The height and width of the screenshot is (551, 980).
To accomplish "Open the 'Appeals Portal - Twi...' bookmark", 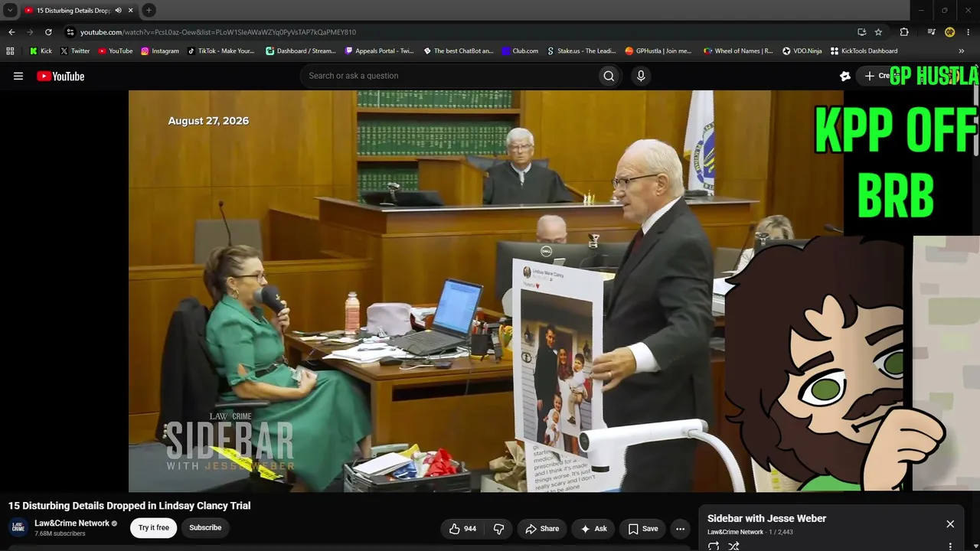I will 379,51.
